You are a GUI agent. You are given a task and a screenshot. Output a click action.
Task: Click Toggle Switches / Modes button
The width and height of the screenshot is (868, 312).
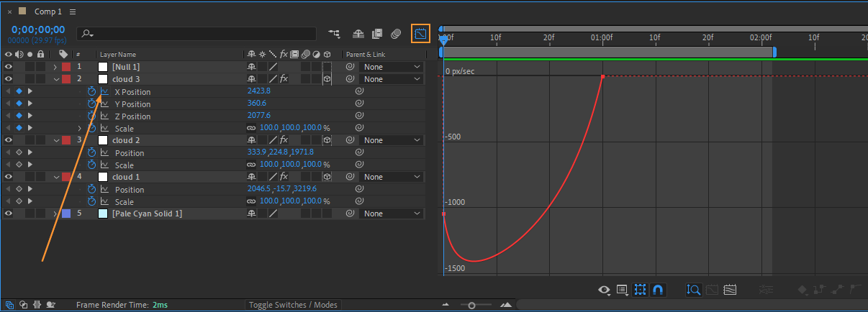coord(292,305)
